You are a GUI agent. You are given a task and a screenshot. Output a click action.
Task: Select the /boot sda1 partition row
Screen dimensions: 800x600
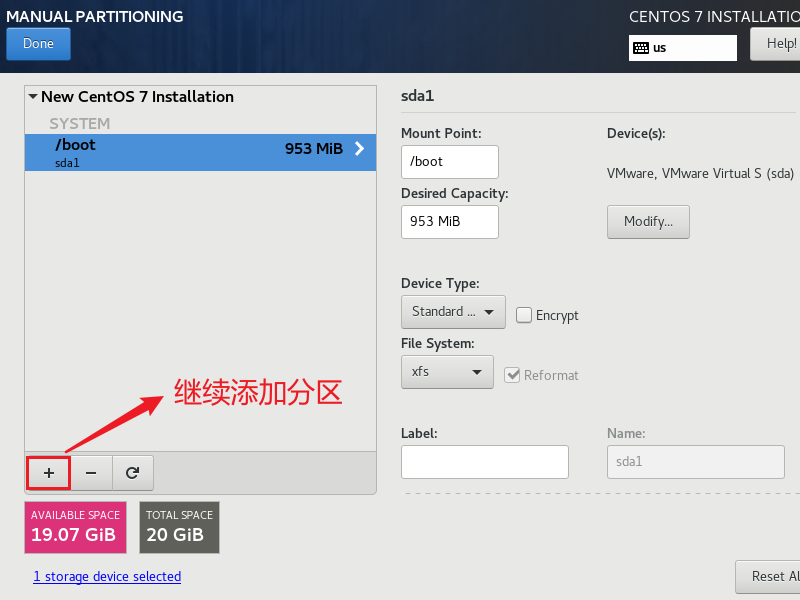coord(201,152)
